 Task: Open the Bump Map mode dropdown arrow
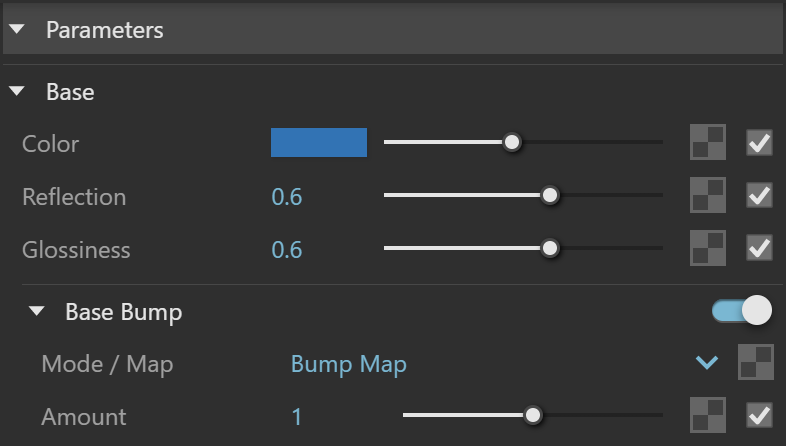[707, 362]
